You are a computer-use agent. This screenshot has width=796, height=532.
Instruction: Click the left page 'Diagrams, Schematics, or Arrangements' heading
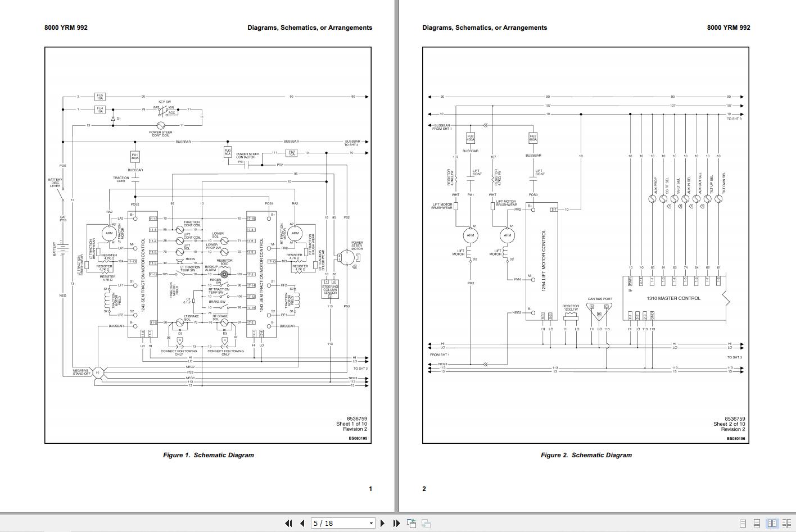click(x=310, y=28)
